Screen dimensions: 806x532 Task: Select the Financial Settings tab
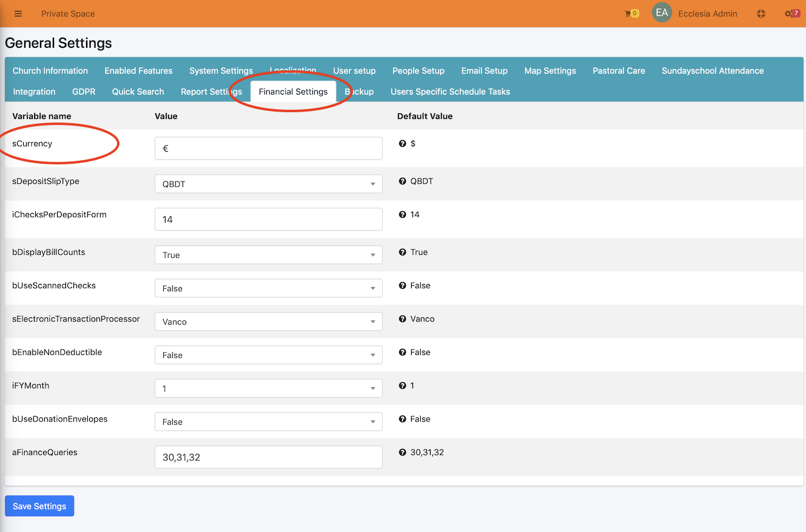pos(293,92)
